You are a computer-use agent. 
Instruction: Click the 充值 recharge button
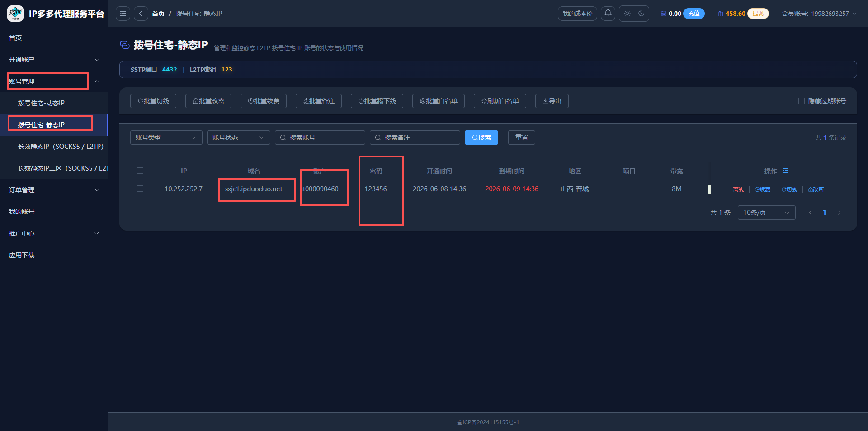(x=694, y=14)
